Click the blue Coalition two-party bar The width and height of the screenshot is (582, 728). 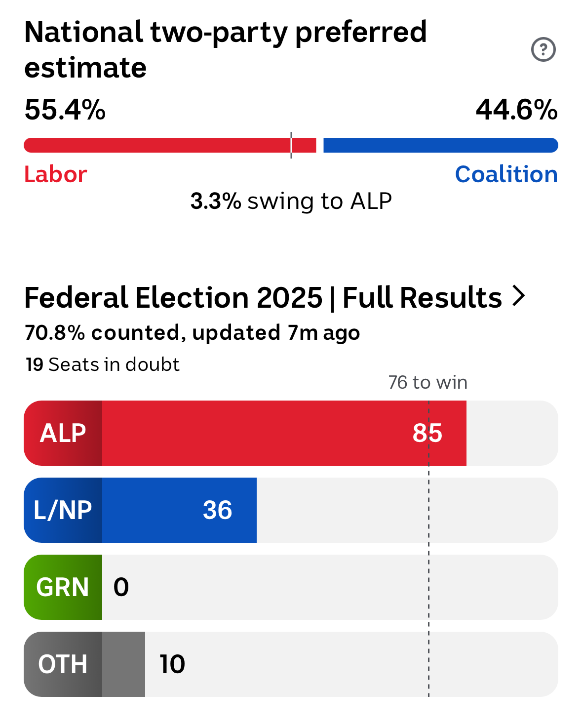pyautogui.click(x=441, y=145)
